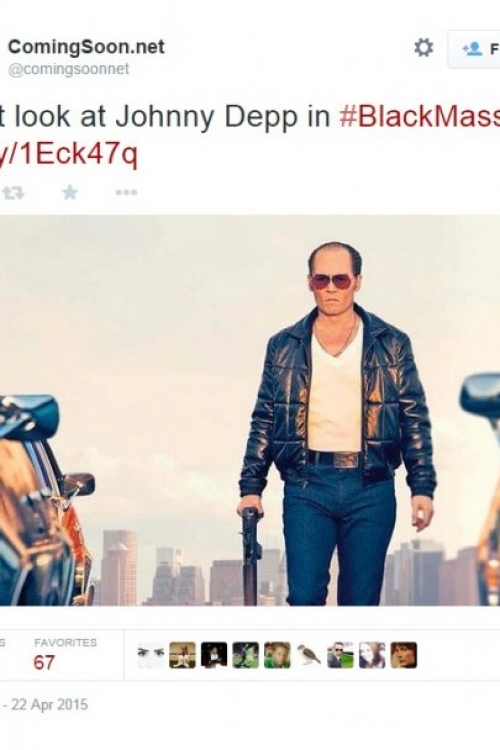
Task: Open the tan seated-figure avatar
Action: click(x=182, y=655)
